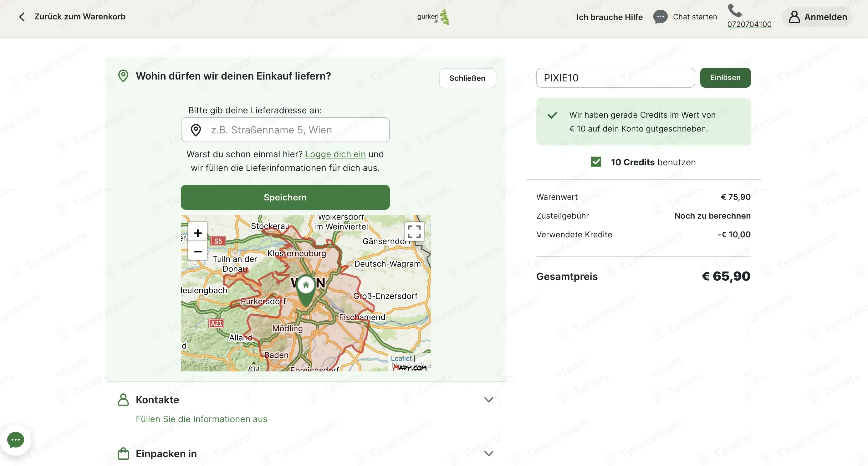868x466 pixels.
Task: Click the credits success checkmark icon
Action: 552,115
